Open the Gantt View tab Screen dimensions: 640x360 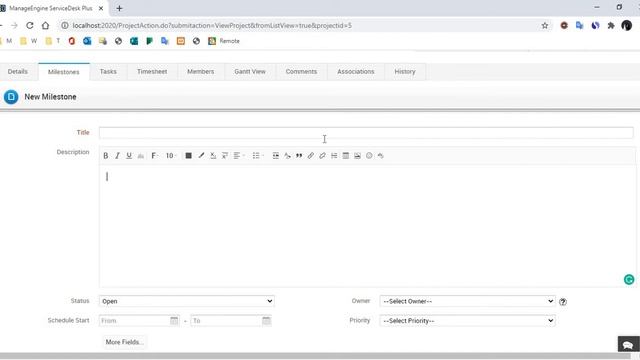tap(250, 71)
